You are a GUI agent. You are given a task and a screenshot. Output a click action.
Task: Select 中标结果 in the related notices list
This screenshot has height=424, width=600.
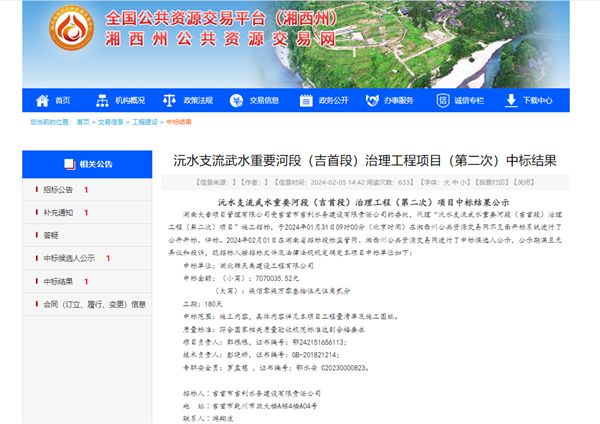point(58,281)
